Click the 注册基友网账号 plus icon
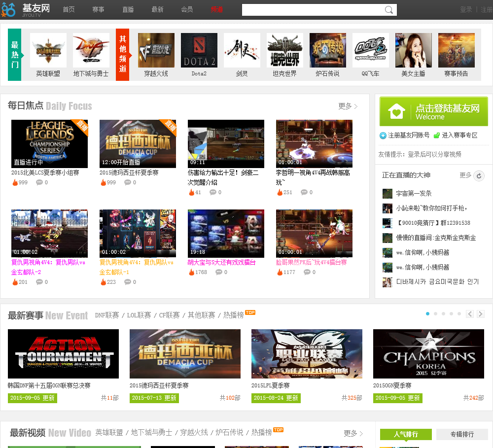This screenshot has height=448, width=493. pos(383,136)
